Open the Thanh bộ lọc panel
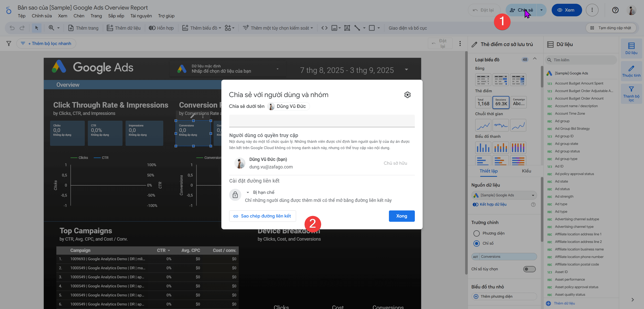 point(631,94)
